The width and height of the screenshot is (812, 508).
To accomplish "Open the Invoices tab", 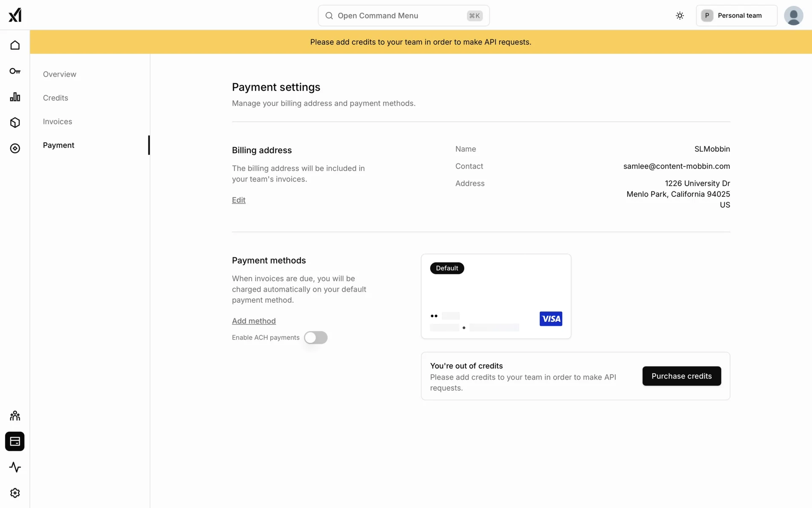I will click(x=58, y=121).
